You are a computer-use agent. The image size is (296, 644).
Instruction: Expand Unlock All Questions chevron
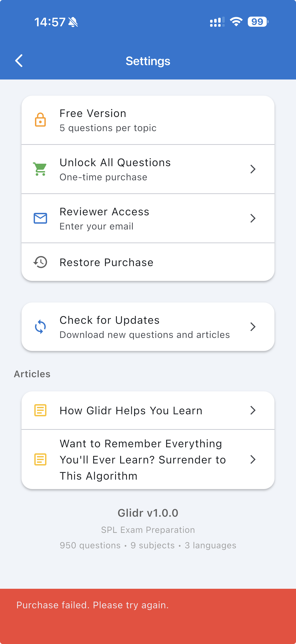point(252,169)
